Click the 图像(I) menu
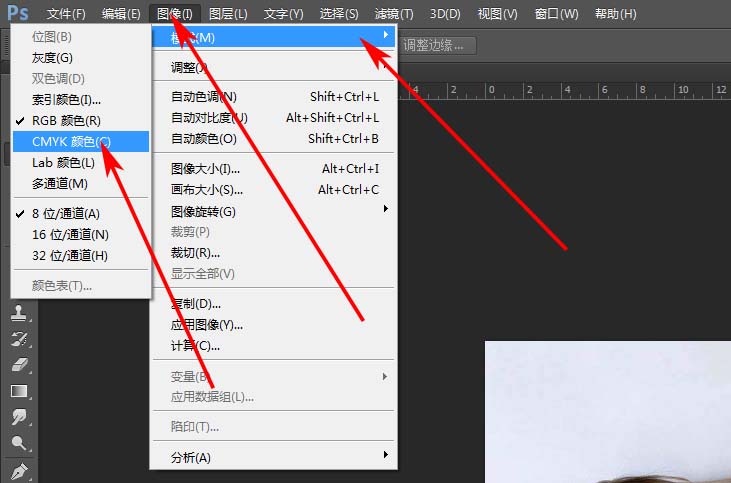 [x=175, y=14]
